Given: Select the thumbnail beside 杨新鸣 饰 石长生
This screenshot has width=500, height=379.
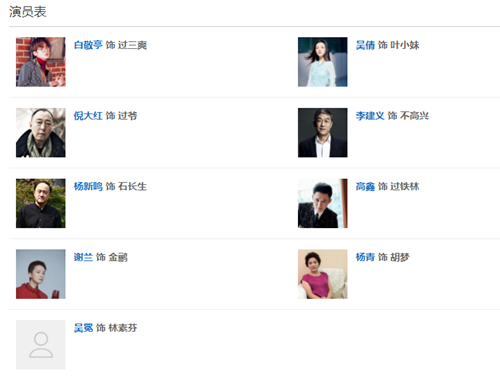Looking at the screenshot, I should tap(41, 203).
